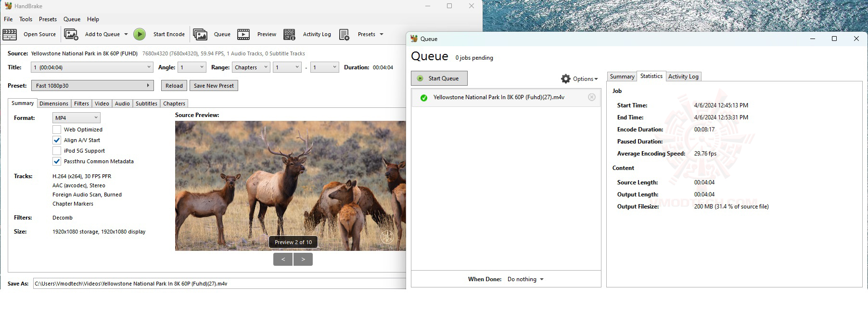The width and height of the screenshot is (868, 312).
Task: Switch to the Queue window's Summary tab
Action: pos(622,77)
